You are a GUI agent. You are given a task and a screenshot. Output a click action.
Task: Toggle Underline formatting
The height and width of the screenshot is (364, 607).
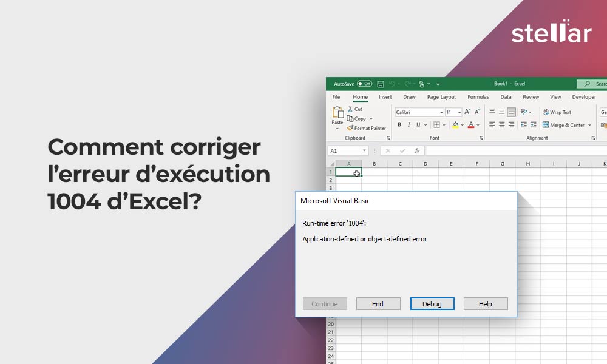click(418, 124)
